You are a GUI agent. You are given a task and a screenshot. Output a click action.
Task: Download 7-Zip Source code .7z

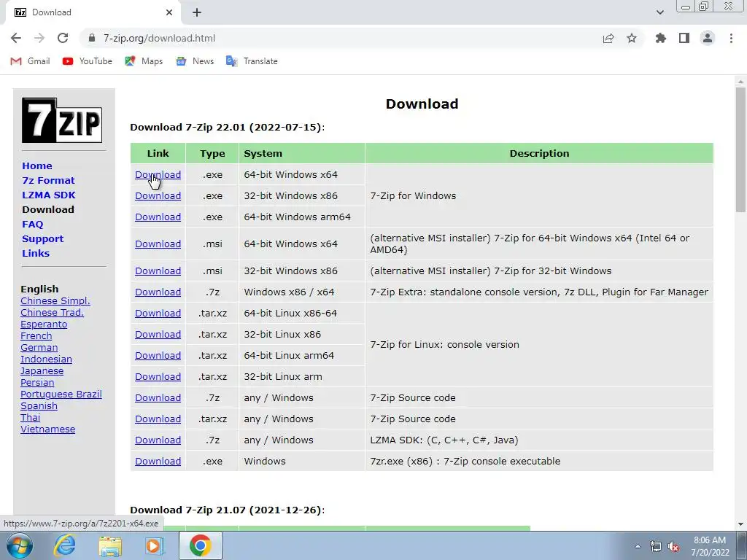tap(158, 397)
